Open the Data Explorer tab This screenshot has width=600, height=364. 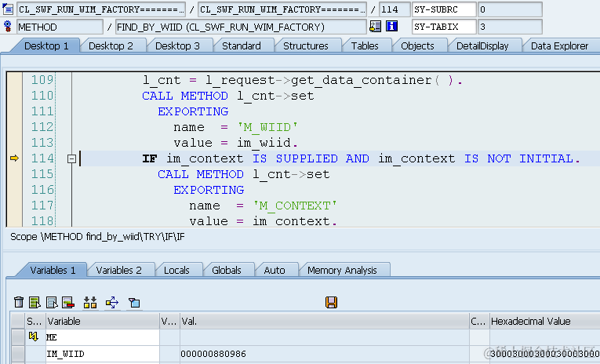(559, 46)
